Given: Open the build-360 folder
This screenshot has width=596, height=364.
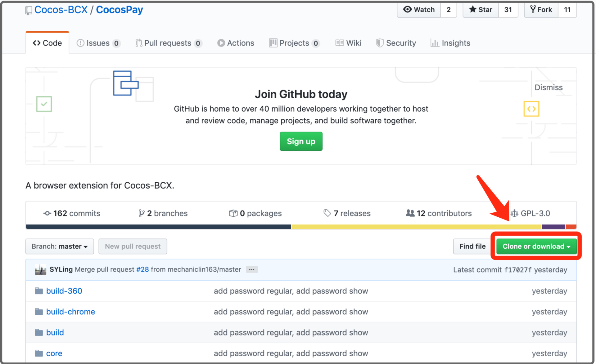Looking at the screenshot, I should [x=64, y=291].
